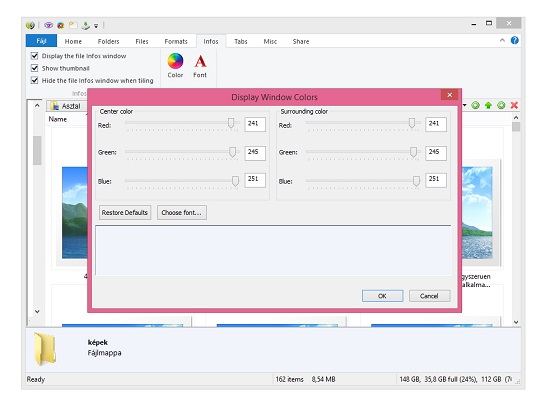Disable Hide the file Infos window when tiling
This screenshot has width=550, height=404.
point(34,80)
